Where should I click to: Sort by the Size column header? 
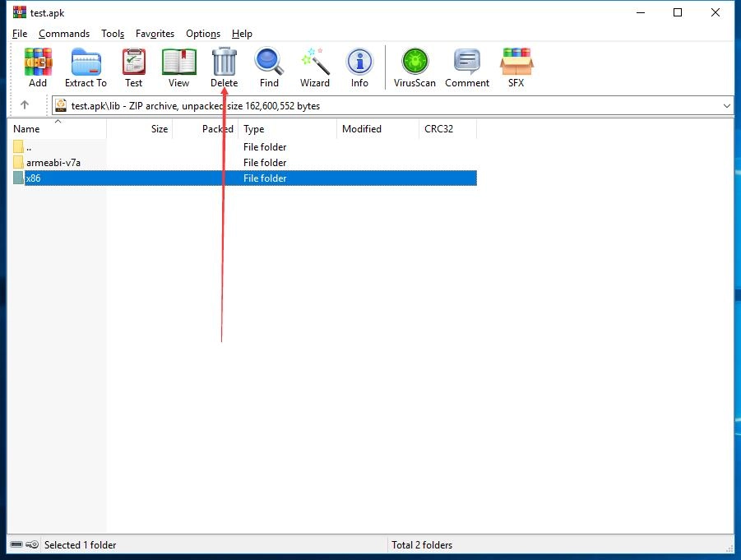coord(140,129)
